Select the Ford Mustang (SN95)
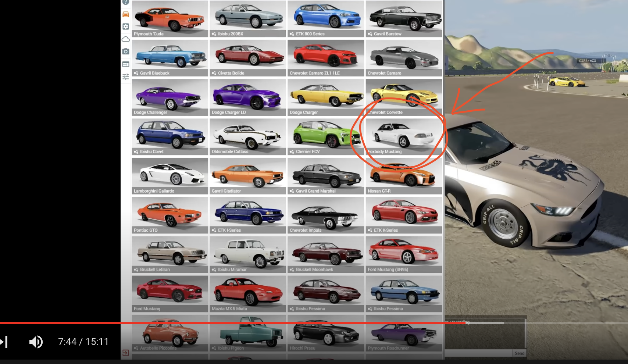This screenshot has height=364, width=628. click(404, 255)
